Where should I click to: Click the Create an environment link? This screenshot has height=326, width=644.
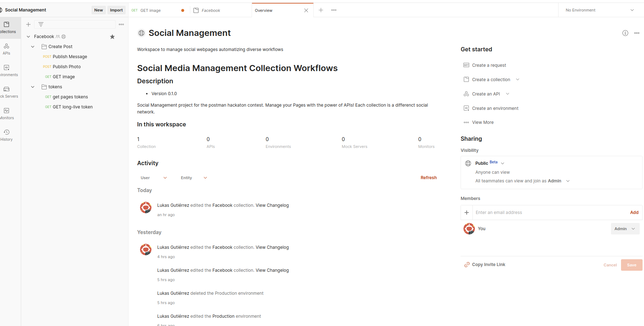click(495, 108)
